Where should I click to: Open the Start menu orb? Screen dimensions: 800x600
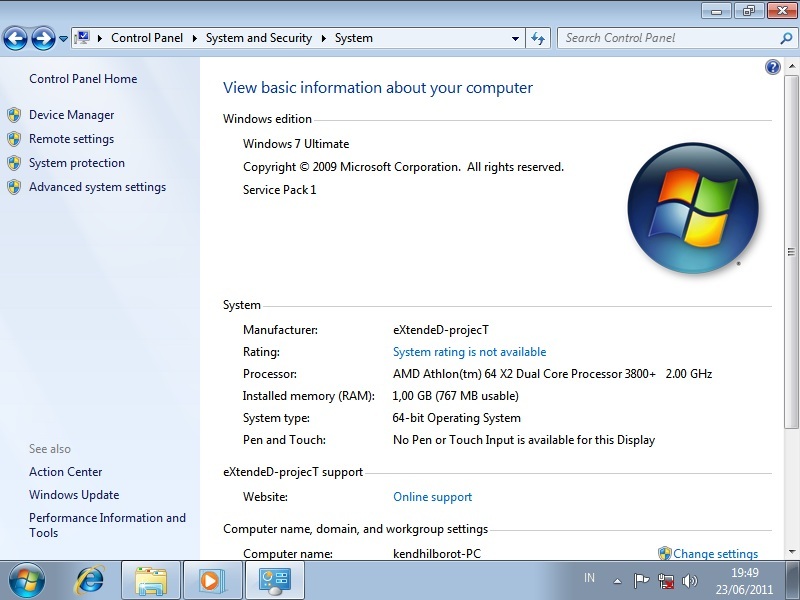click(x=27, y=580)
